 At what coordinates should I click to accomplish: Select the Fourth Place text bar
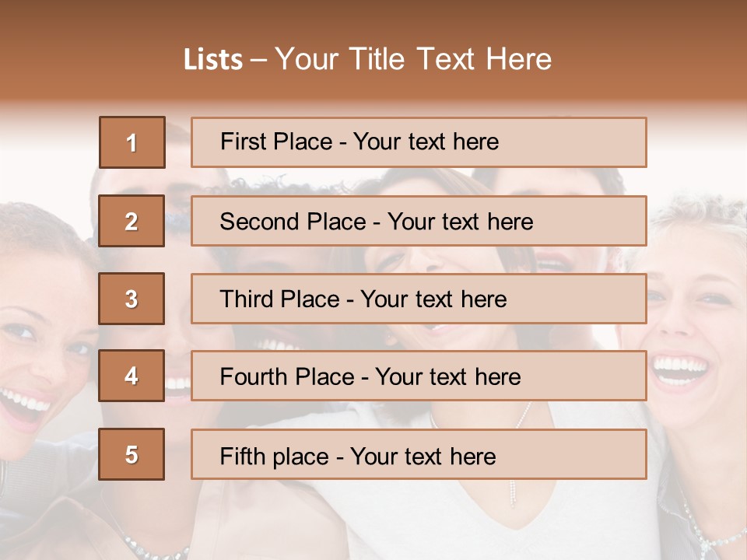coord(419,376)
